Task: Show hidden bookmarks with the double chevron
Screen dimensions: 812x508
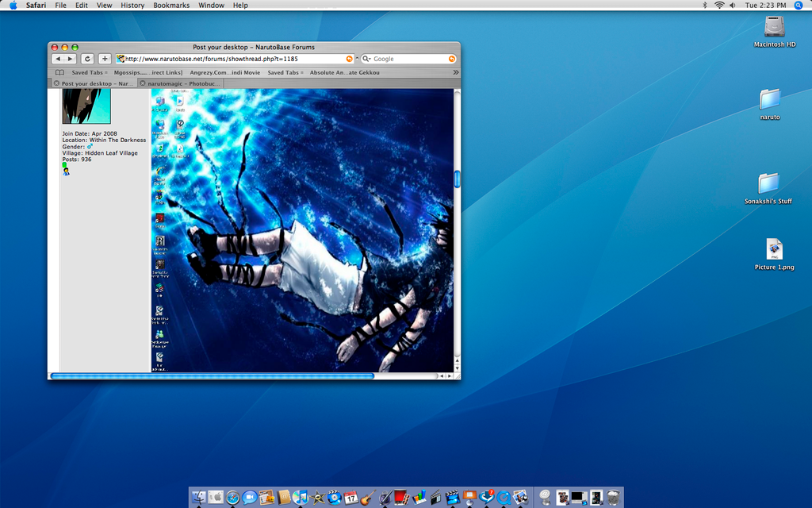Action: tap(456, 72)
